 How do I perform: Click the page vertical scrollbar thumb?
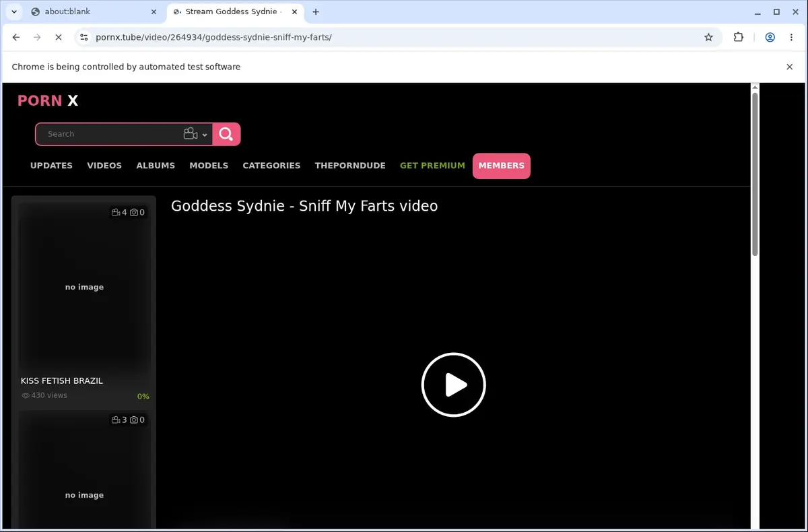[x=755, y=174]
